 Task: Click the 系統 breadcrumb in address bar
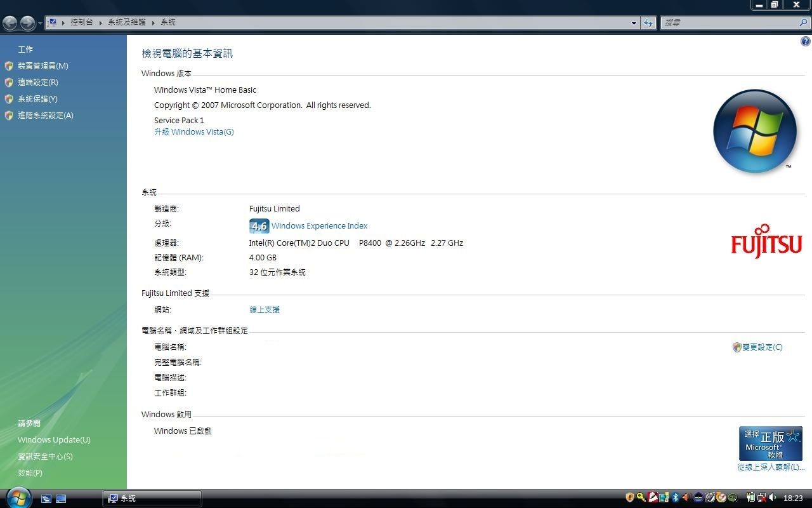point(168,22)
